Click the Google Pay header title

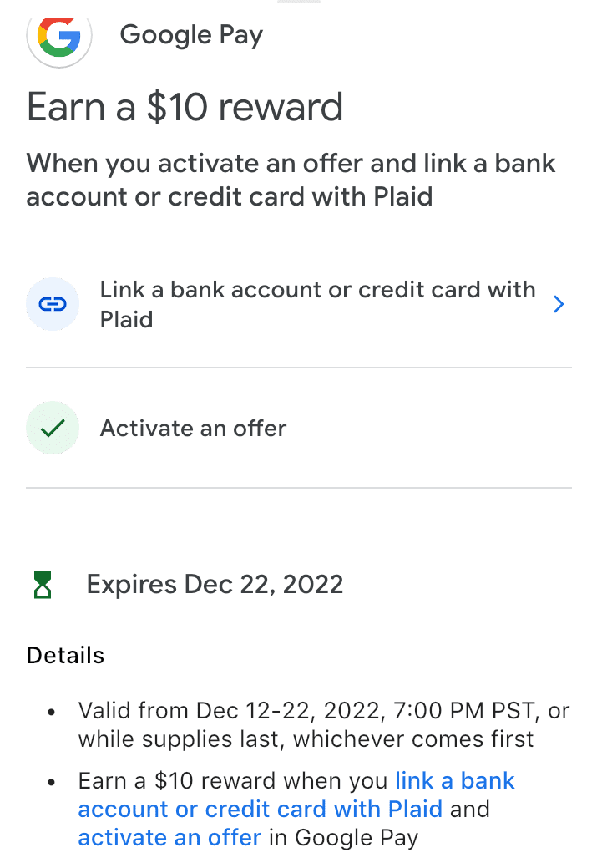191,35
